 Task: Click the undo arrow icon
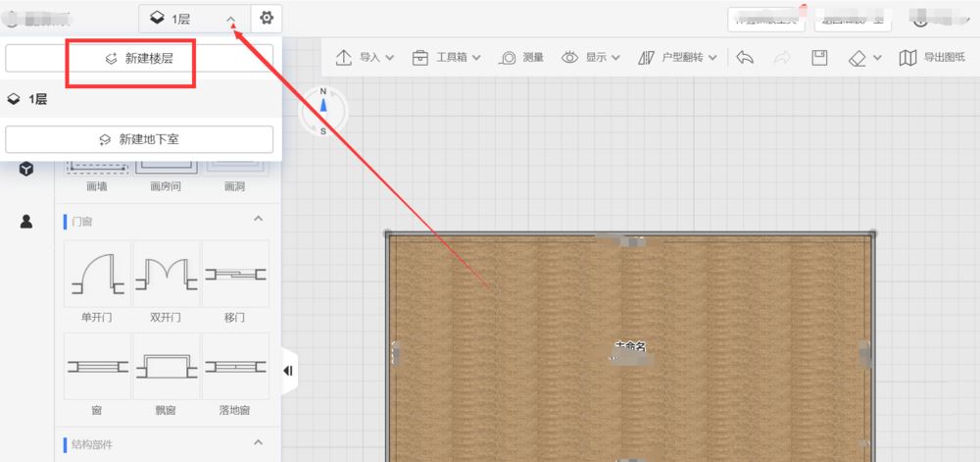point(745,58)
